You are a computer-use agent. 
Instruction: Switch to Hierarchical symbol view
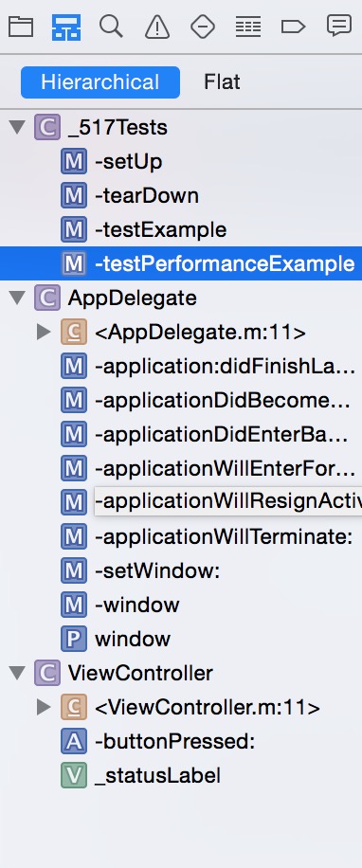click(100, 82)
